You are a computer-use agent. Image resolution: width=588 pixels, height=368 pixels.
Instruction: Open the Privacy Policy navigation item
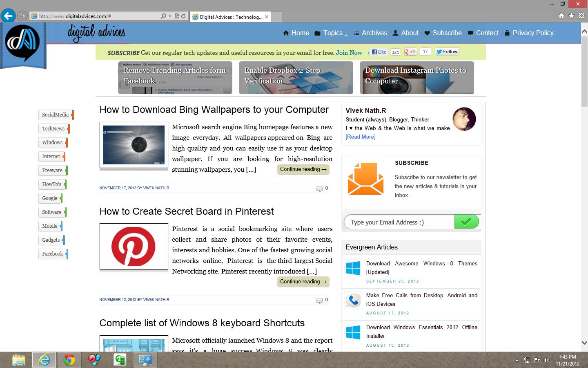pos(529,33)
